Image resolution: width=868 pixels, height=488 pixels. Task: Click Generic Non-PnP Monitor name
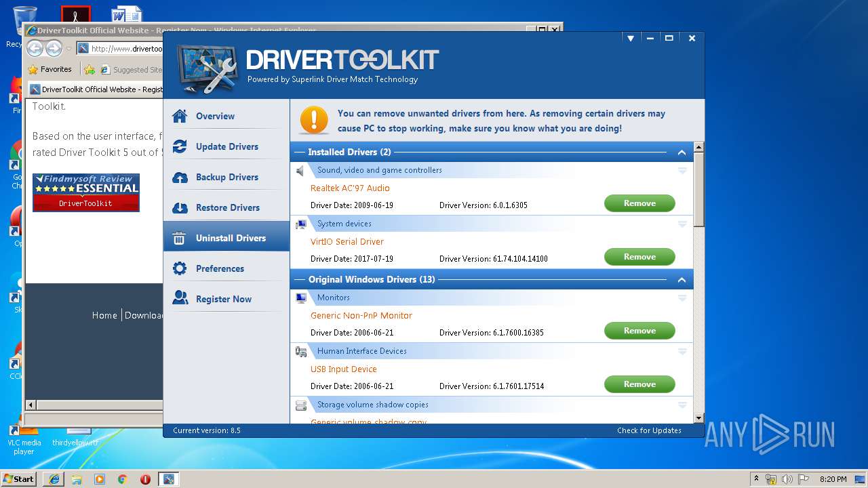[x=361, y=316]
